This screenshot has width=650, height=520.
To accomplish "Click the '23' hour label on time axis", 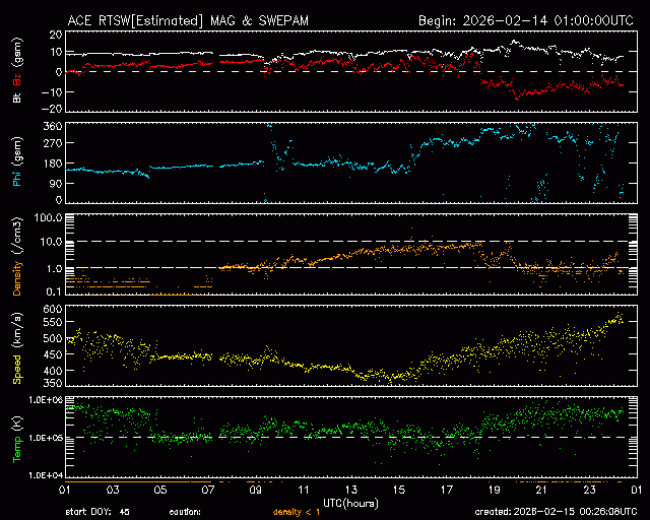I will point(589,490).
